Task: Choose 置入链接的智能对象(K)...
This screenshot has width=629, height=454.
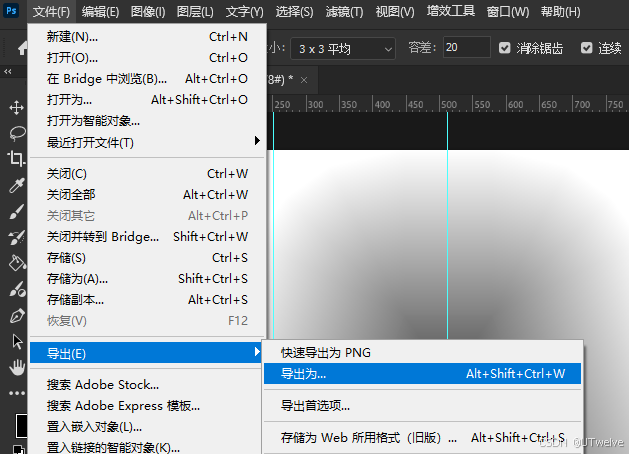Action: 147,447
